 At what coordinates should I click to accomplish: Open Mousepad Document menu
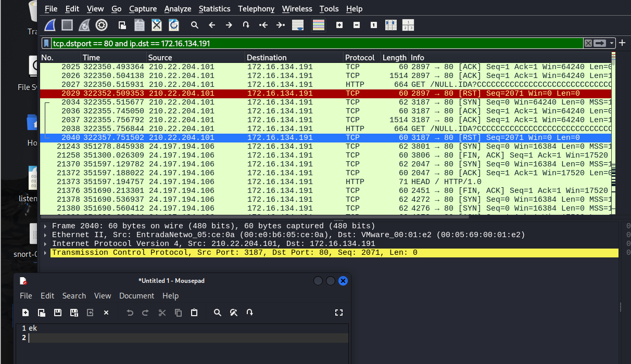click(x=137, y=296)
